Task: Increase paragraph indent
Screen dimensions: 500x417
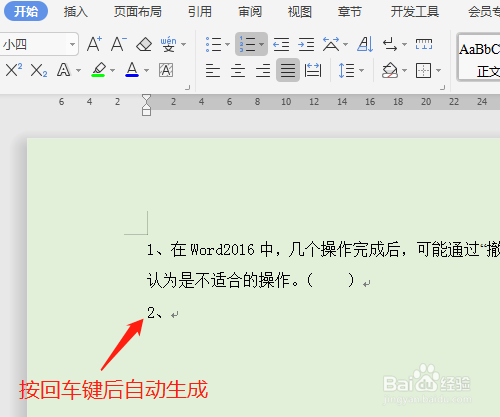Action: (306, 44)
